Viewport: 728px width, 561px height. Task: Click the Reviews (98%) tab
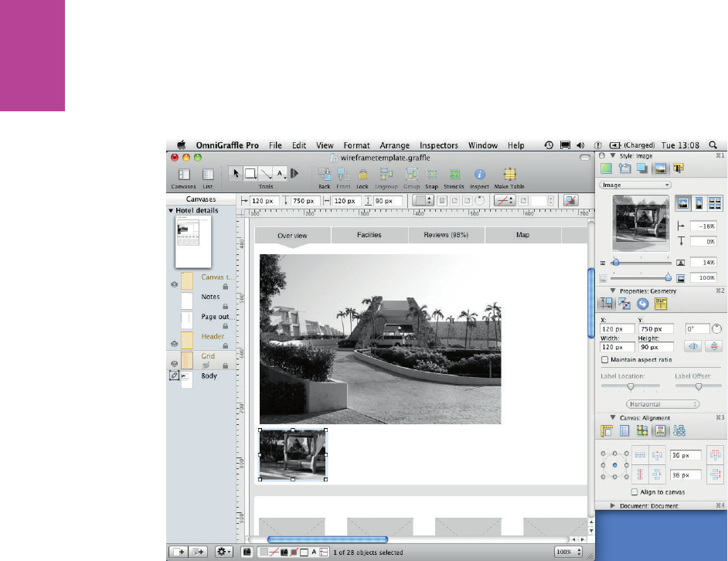[446, 235]
